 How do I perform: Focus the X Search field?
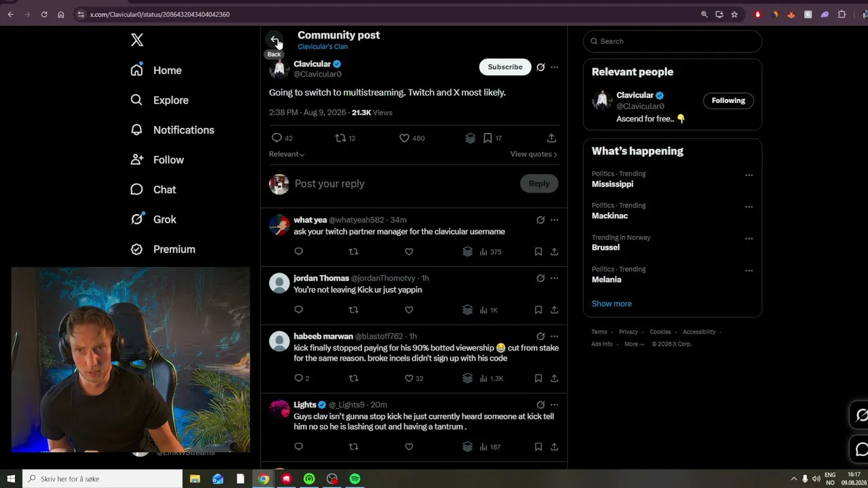(673, 41)
